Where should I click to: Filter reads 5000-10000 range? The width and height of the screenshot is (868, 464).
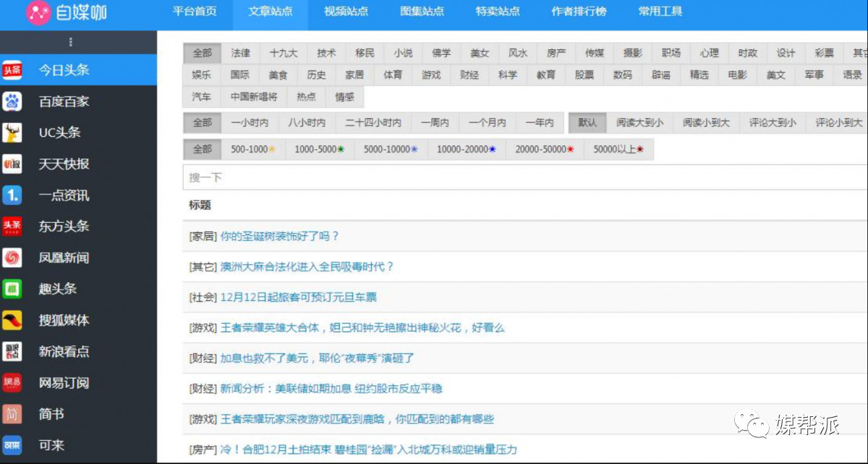click(x=391, y=149)
